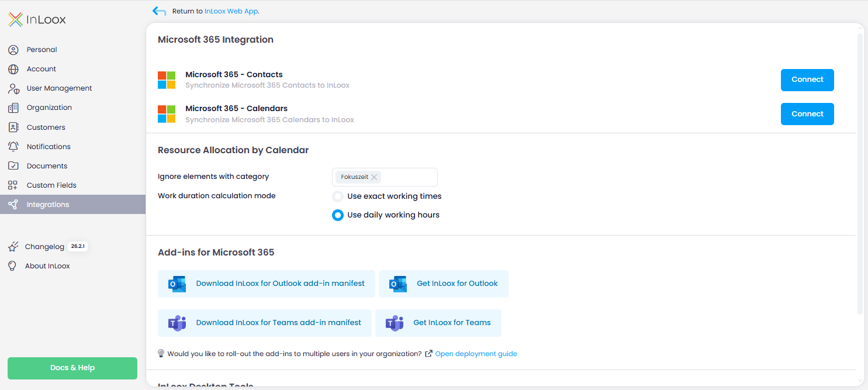Download InLoox for Teams add-in manifest

(x=265, y=323)
